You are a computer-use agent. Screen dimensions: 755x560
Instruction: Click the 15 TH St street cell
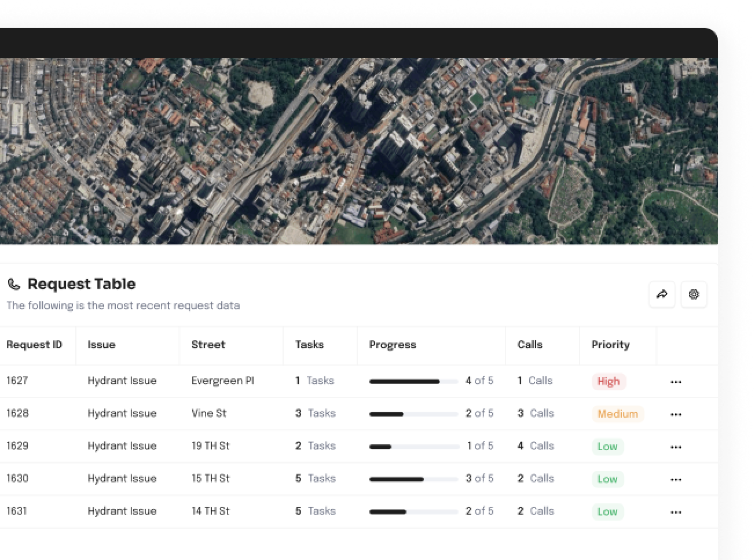(211, 478)
